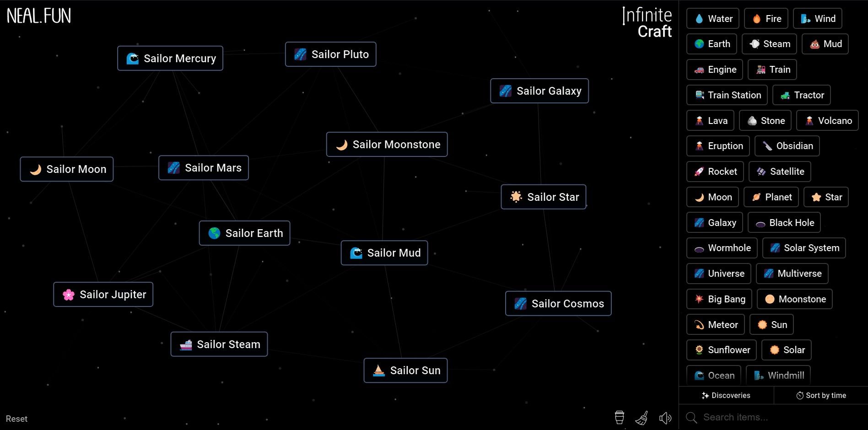Viewport: 868px width, 430px height.
Task: Click the Sailor Earth canvas item
Action: 245,233
